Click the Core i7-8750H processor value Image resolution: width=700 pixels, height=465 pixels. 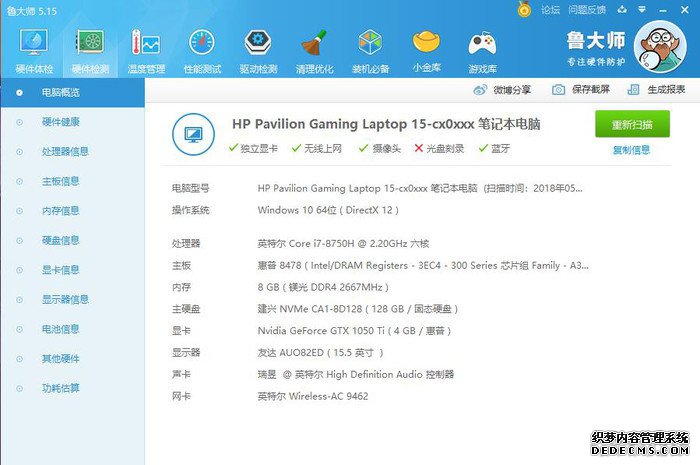343,244
